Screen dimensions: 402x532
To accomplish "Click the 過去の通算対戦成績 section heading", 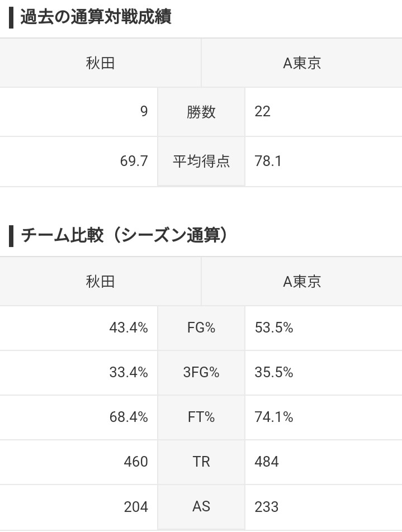I will (96, 17).
